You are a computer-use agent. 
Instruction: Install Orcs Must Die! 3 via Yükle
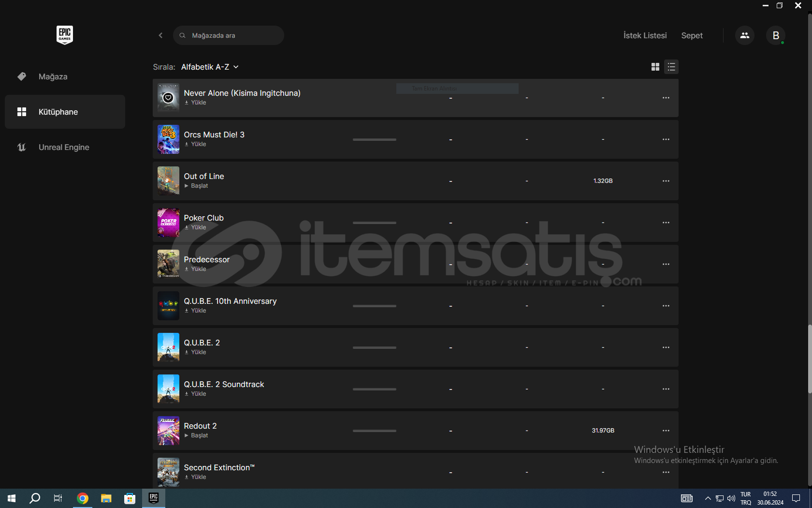click(195, 144)
